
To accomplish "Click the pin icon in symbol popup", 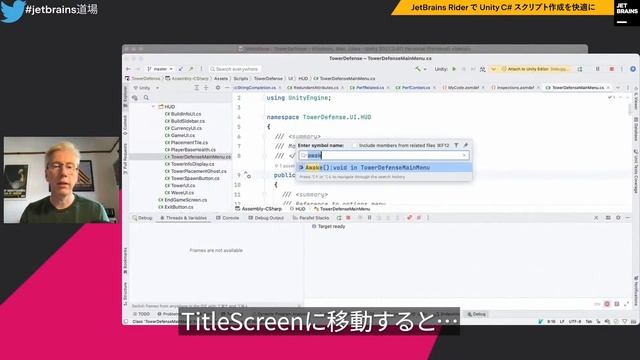I will pos(465,145).
